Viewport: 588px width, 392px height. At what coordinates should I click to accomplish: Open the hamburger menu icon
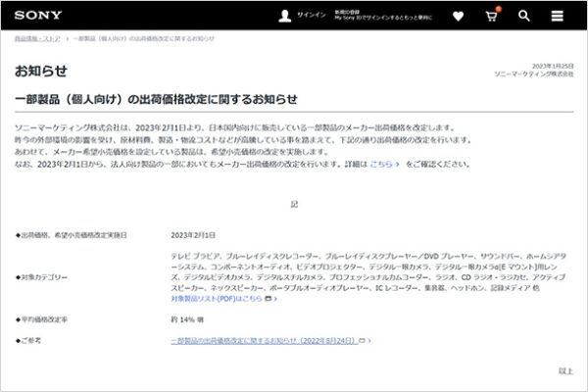tap(557, 16)
